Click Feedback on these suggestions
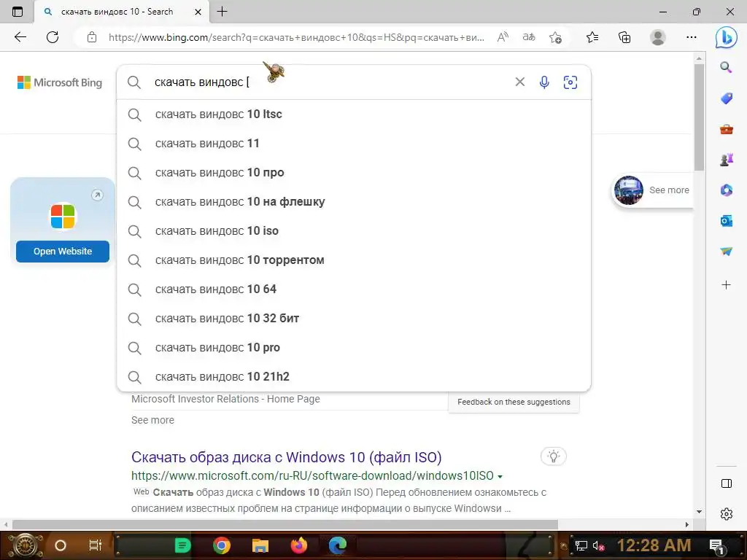Image resolution: width=747 pixels, height=560 pixels. click(x=514, y=402)
